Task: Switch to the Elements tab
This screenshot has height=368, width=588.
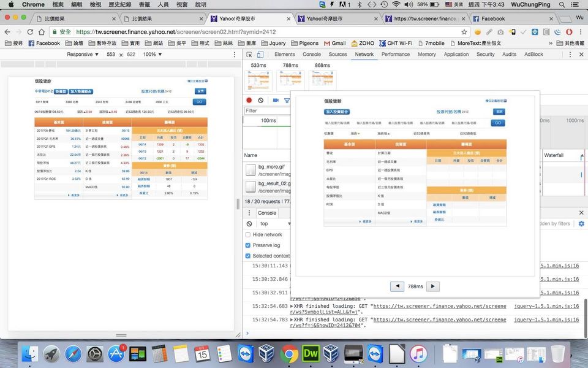Action: (x=284, y=54)
